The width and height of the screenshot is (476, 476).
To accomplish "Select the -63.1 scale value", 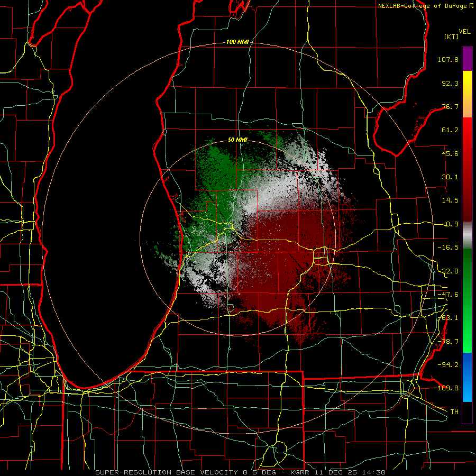I will point(448,318).
